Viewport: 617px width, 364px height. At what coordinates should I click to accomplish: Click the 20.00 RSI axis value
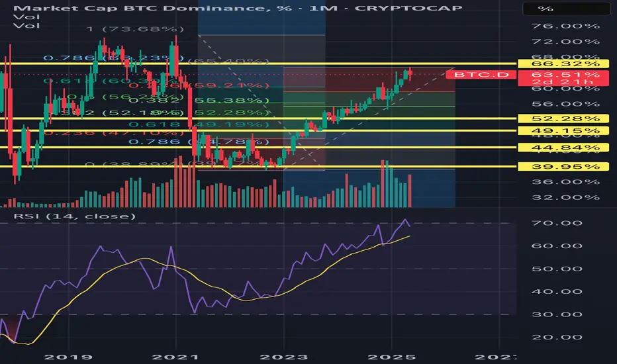(x=557, y=338)
